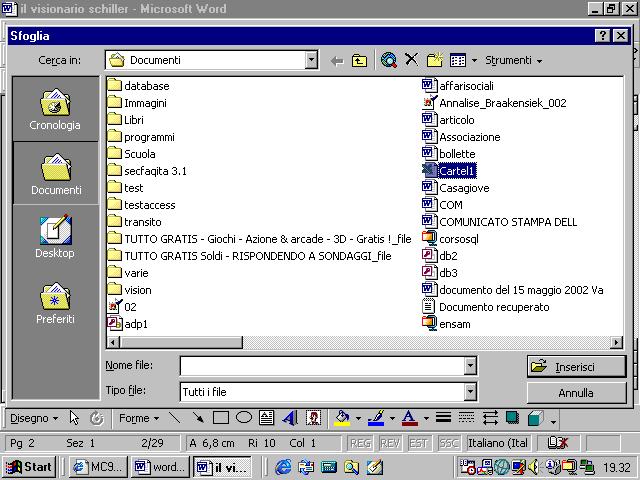
Task: Click the left horizontal scrollbar arrow
Action: tap(113, 342)
